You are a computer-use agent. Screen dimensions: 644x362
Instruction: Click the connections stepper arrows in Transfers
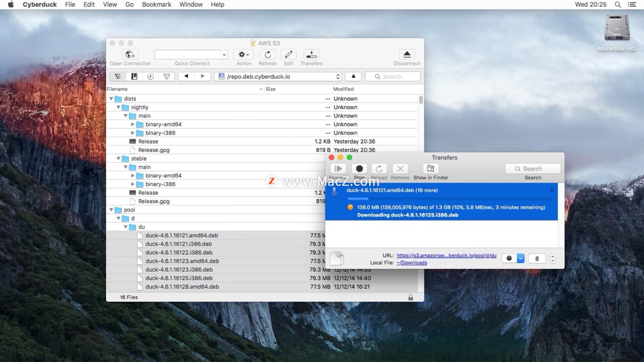(x=552, y=258)
